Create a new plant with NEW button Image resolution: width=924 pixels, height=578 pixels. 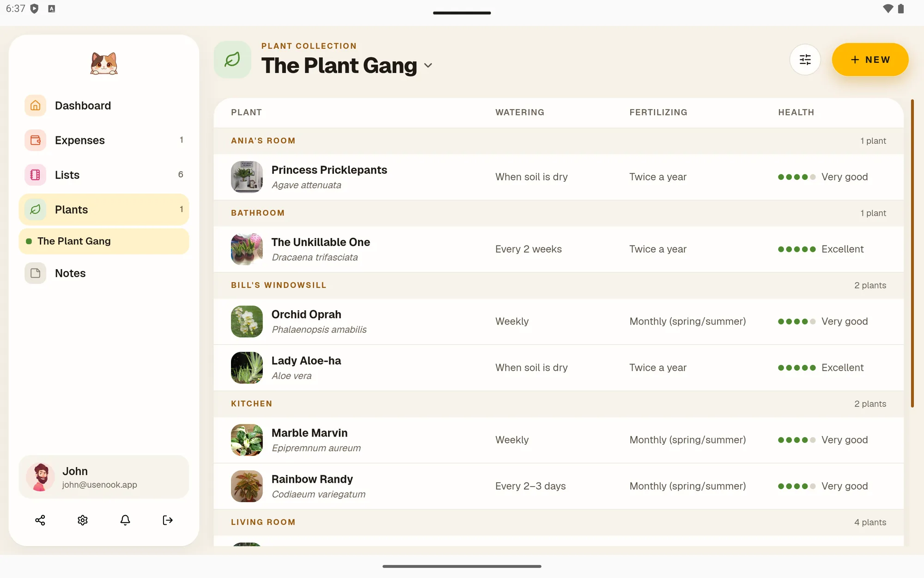(x=870, y=60)
